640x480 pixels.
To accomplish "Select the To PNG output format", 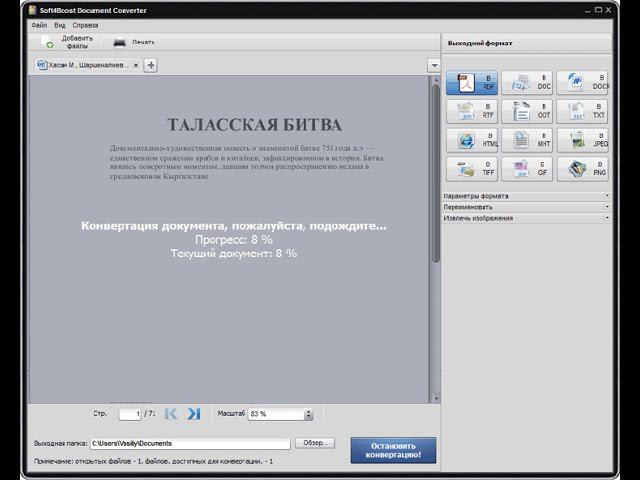I will 582,169.
